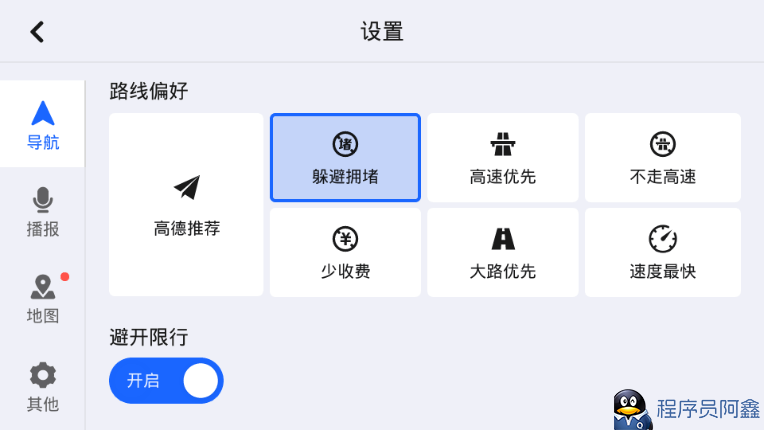
Task: Click the blue navigation arrow icon
Action: (43, 113)
